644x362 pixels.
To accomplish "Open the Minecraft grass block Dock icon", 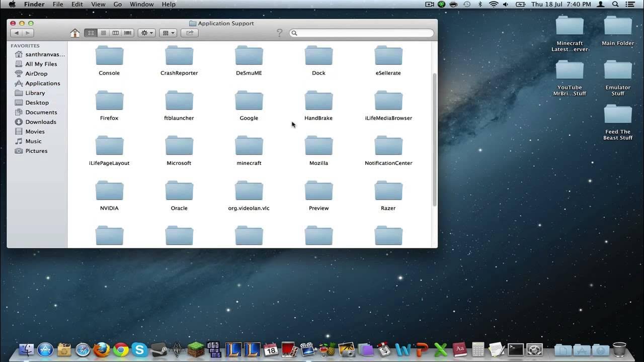I will point(197,349).
